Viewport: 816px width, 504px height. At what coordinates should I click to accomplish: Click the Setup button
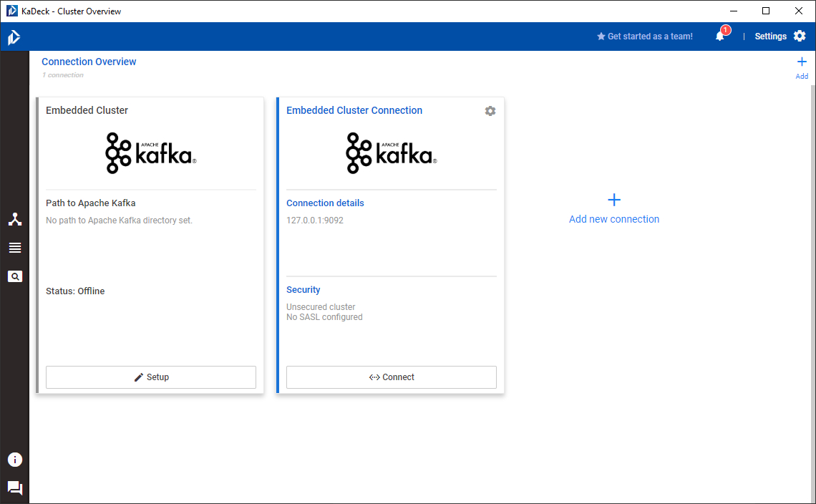(151, 377)
